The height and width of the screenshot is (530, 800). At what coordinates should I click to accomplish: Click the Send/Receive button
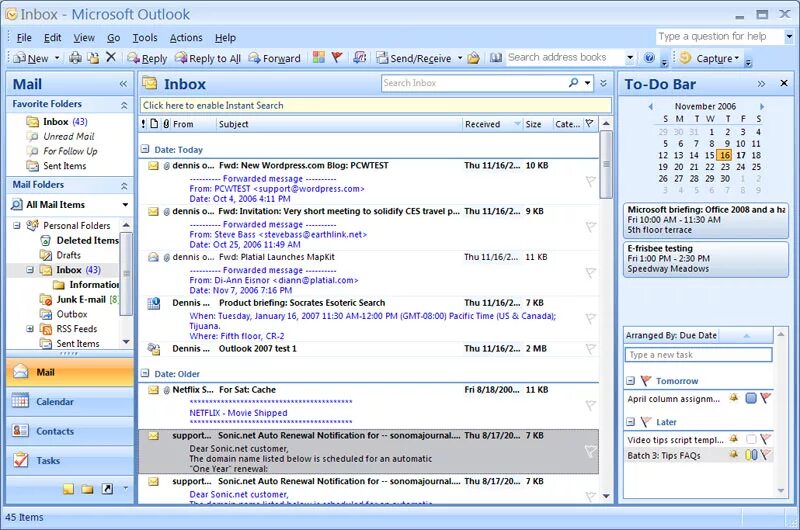(x=414, y=58)
